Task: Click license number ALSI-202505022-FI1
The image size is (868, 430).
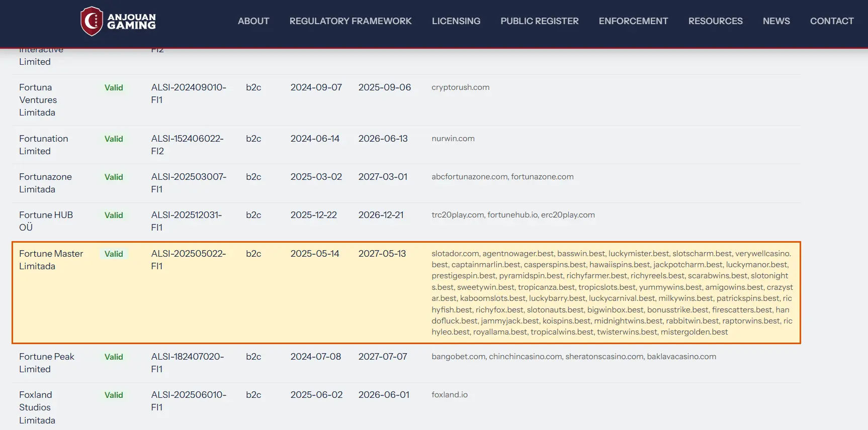Action: pos(189,260)
